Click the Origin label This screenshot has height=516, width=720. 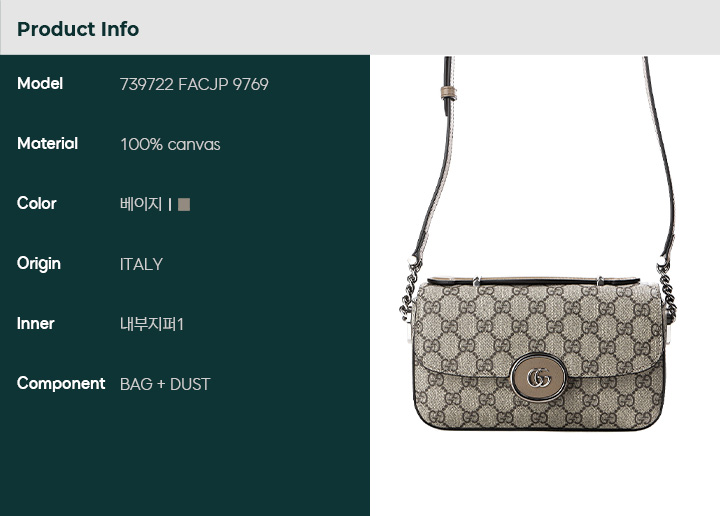[39, 264]
